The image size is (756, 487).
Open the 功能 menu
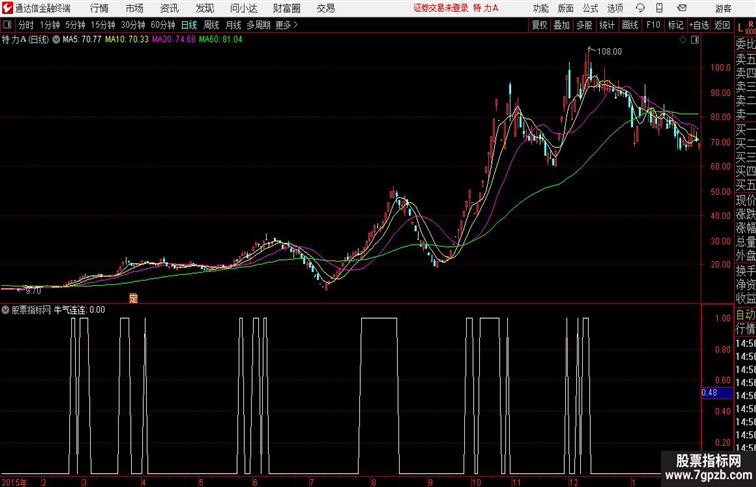pyautogui.click(x=540, y=8)
